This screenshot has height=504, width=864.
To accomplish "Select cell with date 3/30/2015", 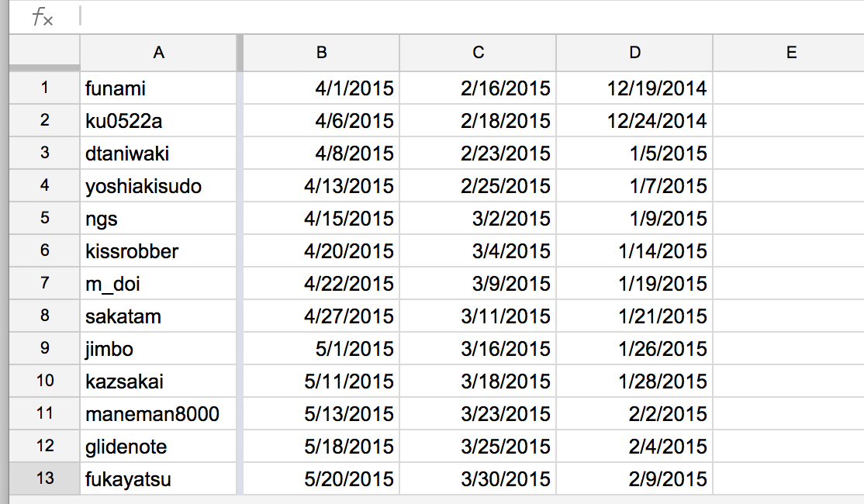I will tap(479, 479).
